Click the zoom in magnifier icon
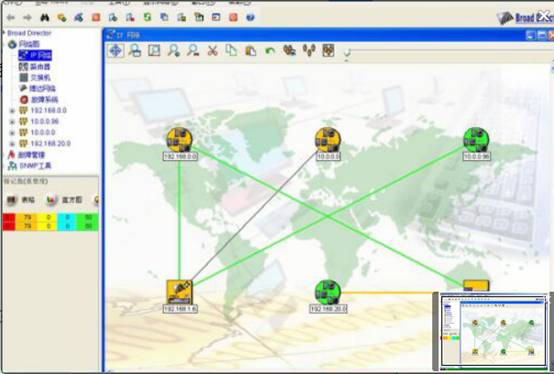 [x=174, y=51]
